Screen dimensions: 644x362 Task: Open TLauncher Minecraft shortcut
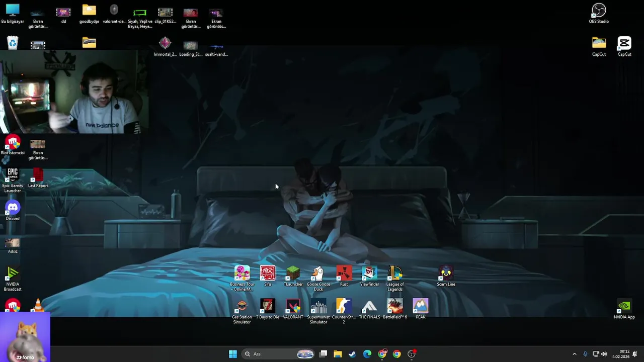[x=293, y=276]
